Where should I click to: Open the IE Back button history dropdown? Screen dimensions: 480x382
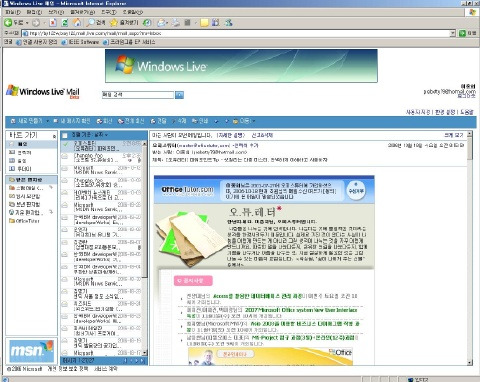27,23
